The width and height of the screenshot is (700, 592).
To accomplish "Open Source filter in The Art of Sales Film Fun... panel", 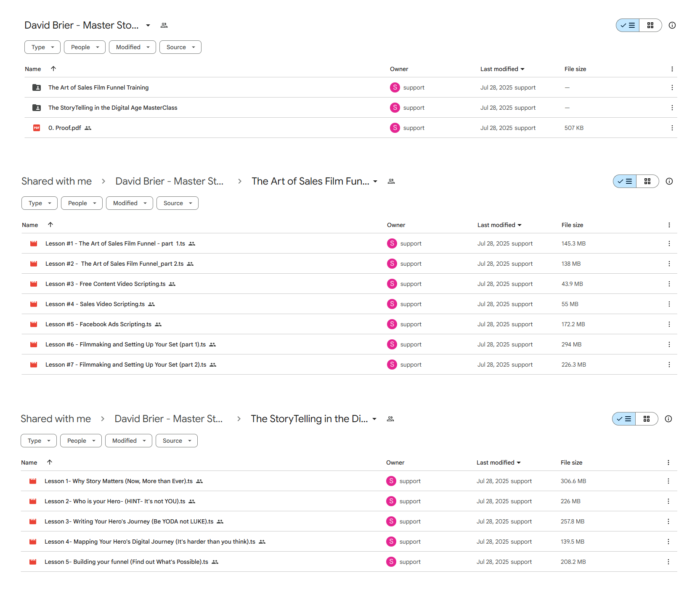I will [x=178, y=203].
